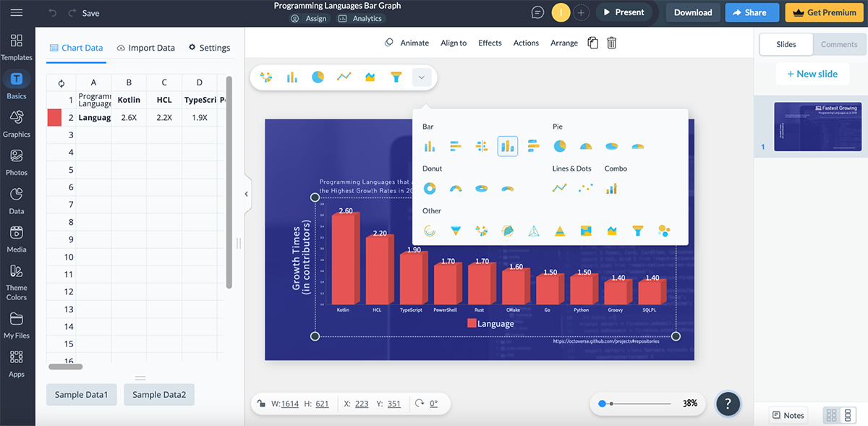868x426 pixels.
Task: Open Theme Colors in sidebar
Action: pos(17,281)
